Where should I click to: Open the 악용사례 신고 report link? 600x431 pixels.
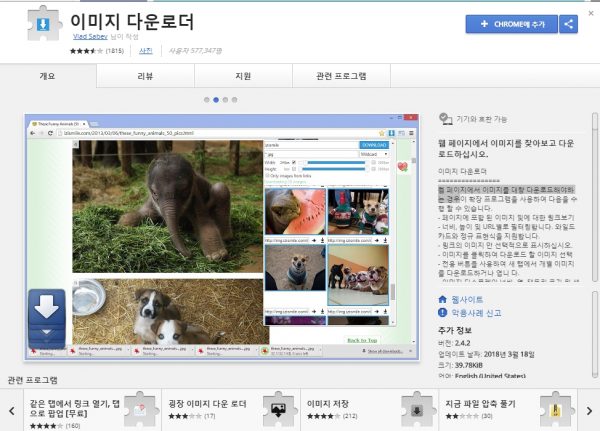[476, 313]
